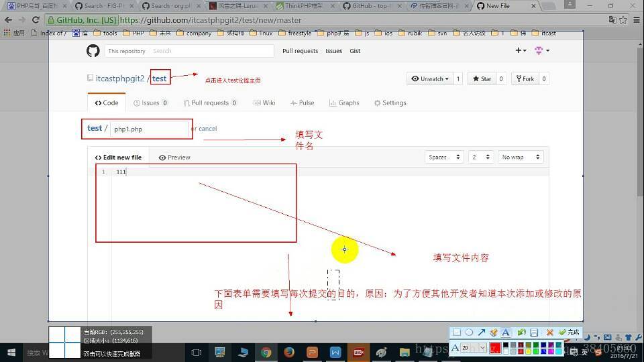The height and width of the screenshot is (362, 644).
Task: Open the itcastphpgit2 owner link
Action: [x=120, y=78]
